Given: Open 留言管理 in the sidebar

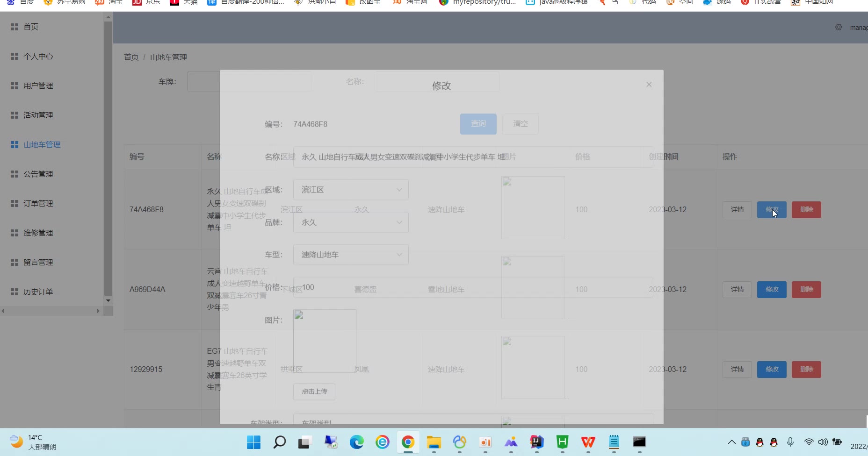Looking at the screenshot, I should point(38,262).
